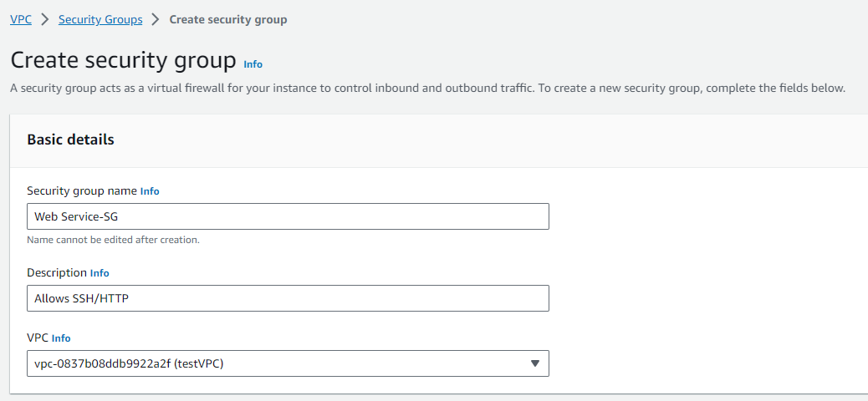
Task: Click the 'Description' field label
Action: (x=57, y=272)
